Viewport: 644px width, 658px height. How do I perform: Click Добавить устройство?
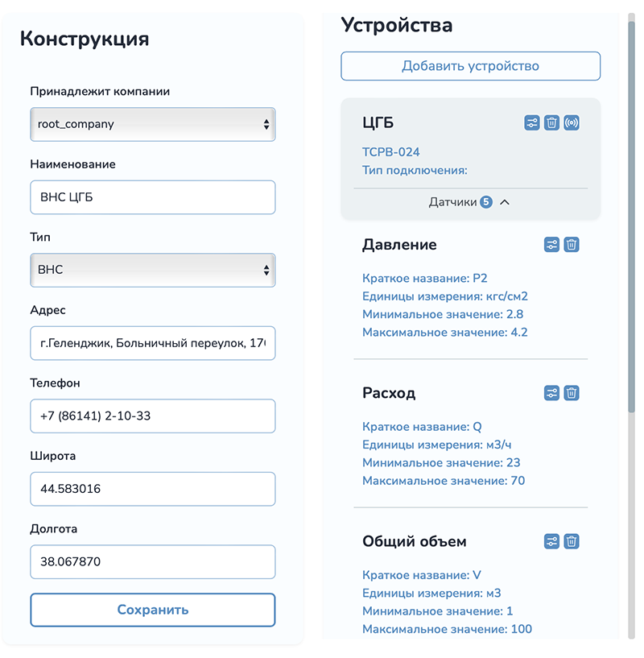[x=470, y=65]
